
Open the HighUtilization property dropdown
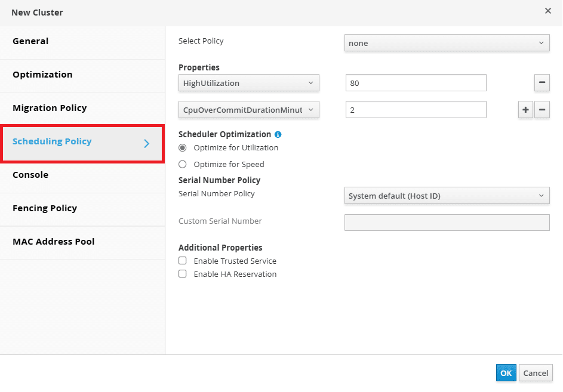click(248, 83)
